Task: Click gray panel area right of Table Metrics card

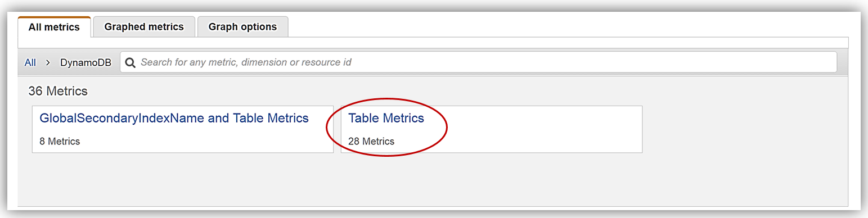Action: pos(745,129)
